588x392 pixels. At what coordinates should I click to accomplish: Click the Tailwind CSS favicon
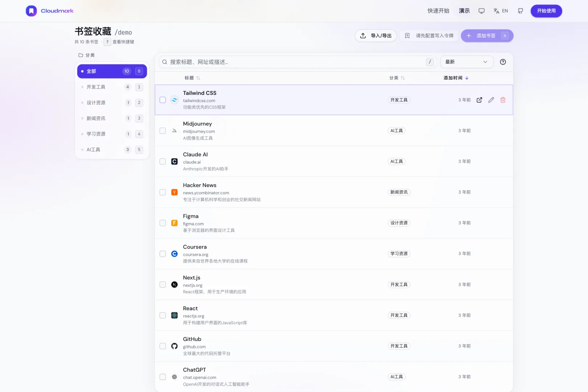pyautogui.click(x=174, y=100)
